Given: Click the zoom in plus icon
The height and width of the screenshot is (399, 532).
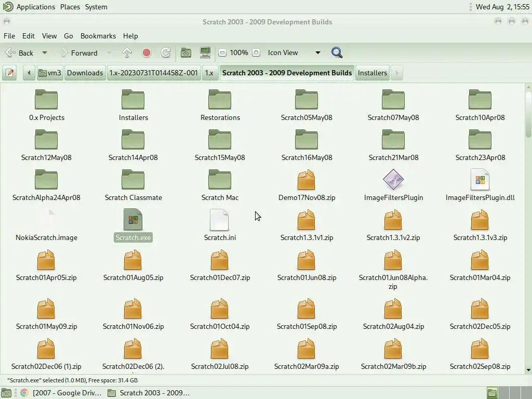Looking at the screenshot, I should pyautogui.click(x=256, y=52).
